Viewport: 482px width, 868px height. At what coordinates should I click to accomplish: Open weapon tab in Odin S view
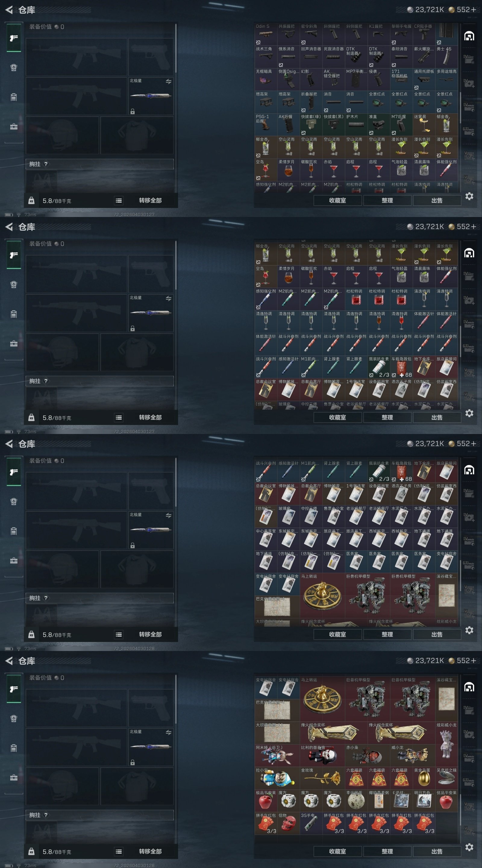click(14, 38)
